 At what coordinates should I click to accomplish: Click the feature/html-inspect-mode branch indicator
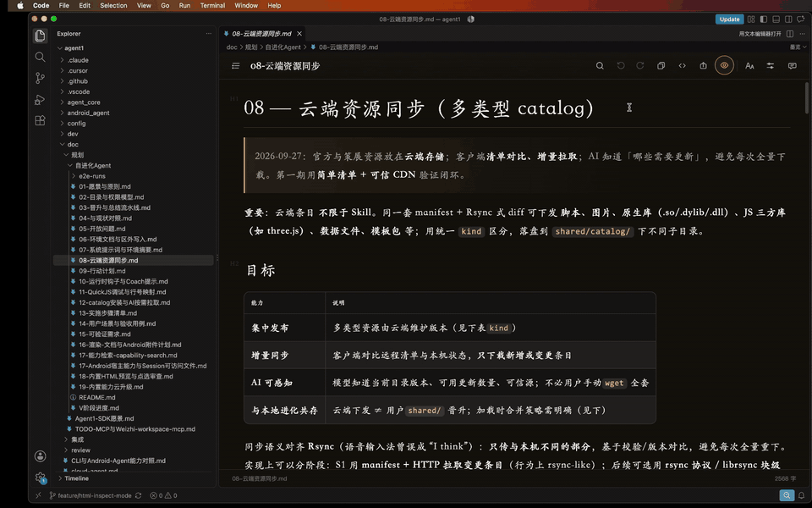point(91,495)
